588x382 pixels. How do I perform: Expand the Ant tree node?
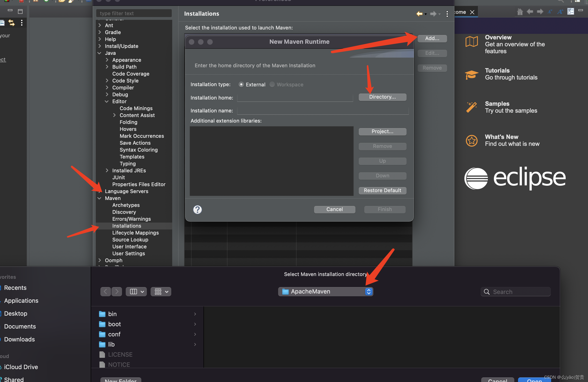pos(99,25)
